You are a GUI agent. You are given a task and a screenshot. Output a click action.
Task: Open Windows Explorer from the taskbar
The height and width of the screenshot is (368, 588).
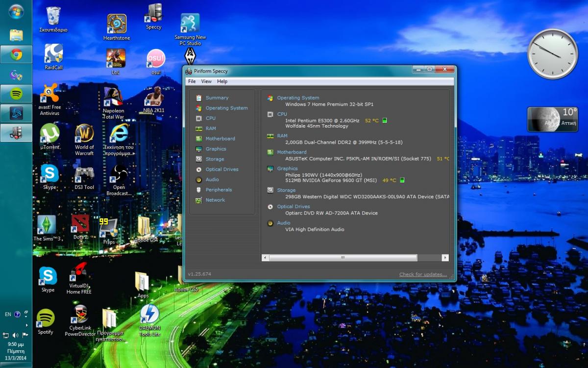(x=16, y=35)
